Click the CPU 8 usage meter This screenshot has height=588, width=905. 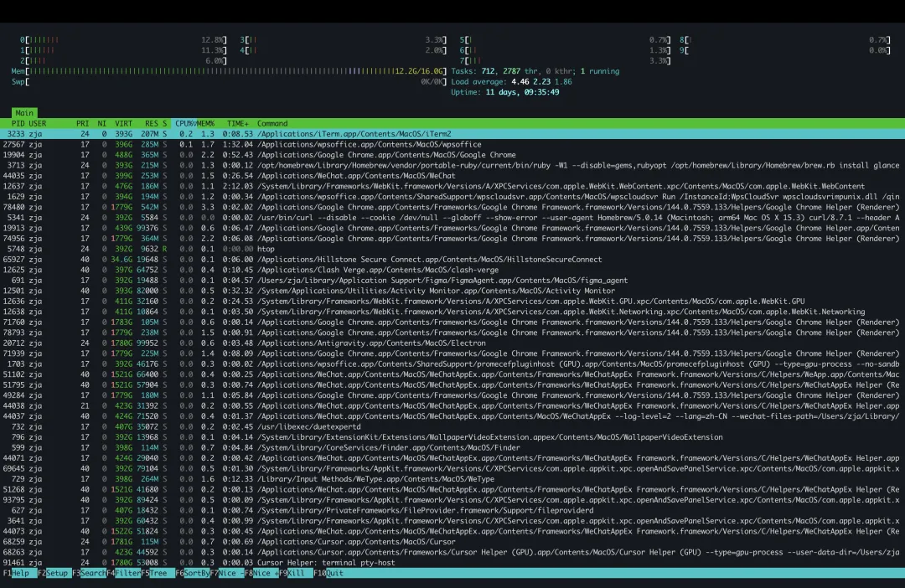[x=785, y=40]
